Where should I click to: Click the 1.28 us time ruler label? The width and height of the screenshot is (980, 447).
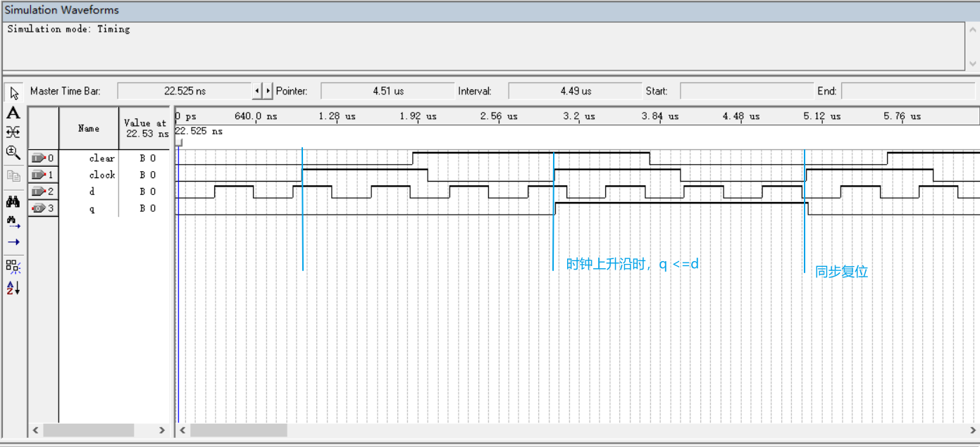click(x=337, y=116)
